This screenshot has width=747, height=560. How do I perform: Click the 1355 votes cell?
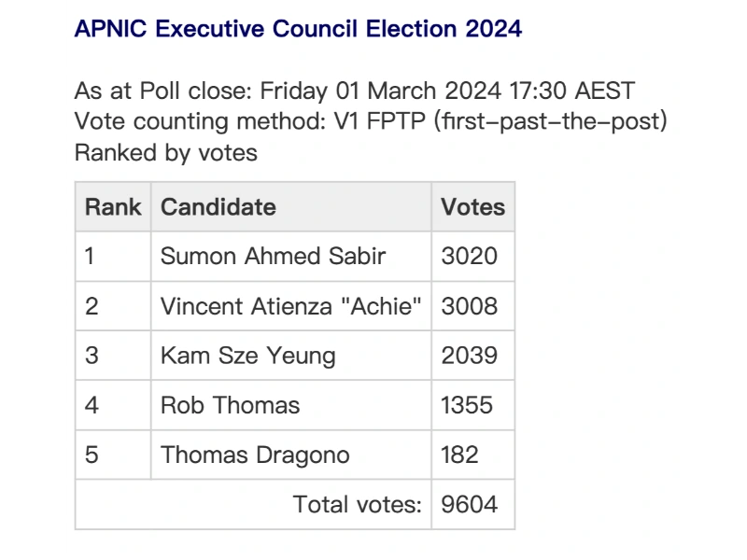[467, 405]
